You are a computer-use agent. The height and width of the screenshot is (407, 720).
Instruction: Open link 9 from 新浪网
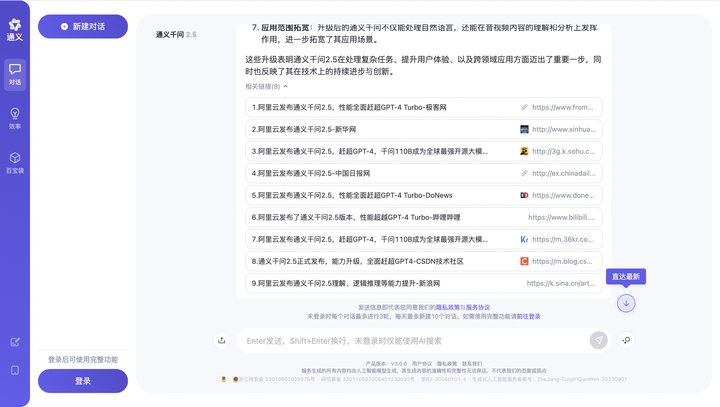point(423,283)
